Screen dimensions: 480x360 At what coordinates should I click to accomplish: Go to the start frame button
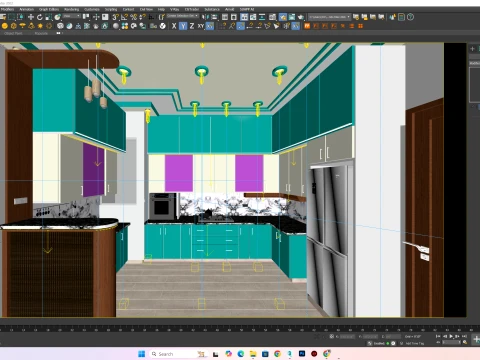click(x=438, y=336)
